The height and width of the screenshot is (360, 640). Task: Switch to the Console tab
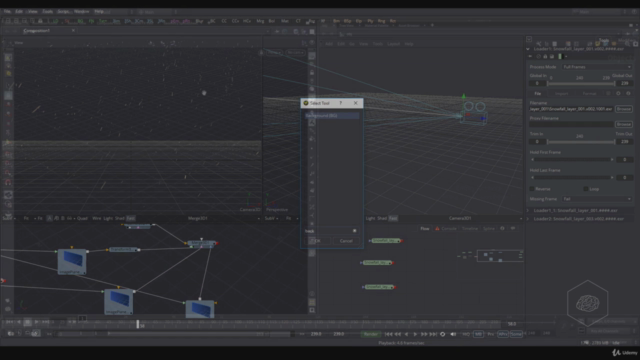(x=446, y=229)
